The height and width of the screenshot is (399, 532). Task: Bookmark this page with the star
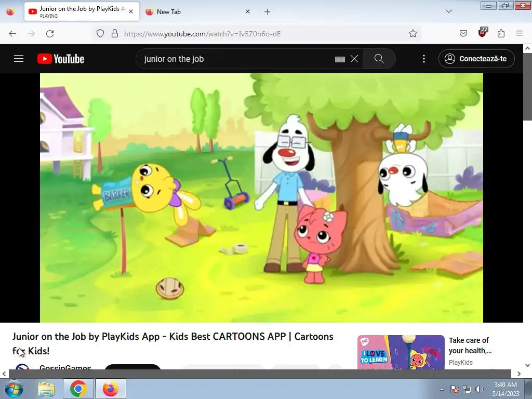coord(413,33)
